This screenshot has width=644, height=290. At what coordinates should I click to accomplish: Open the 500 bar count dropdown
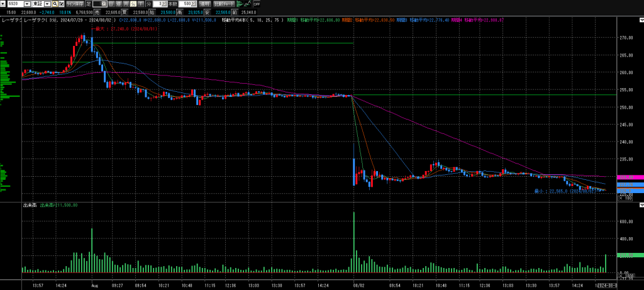193,4
